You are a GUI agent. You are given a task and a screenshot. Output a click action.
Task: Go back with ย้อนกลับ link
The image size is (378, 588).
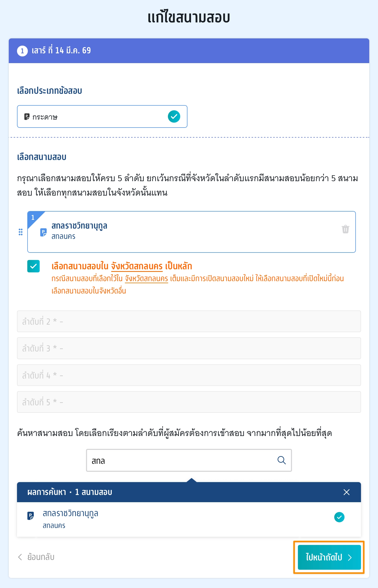(x=36, y=557)
